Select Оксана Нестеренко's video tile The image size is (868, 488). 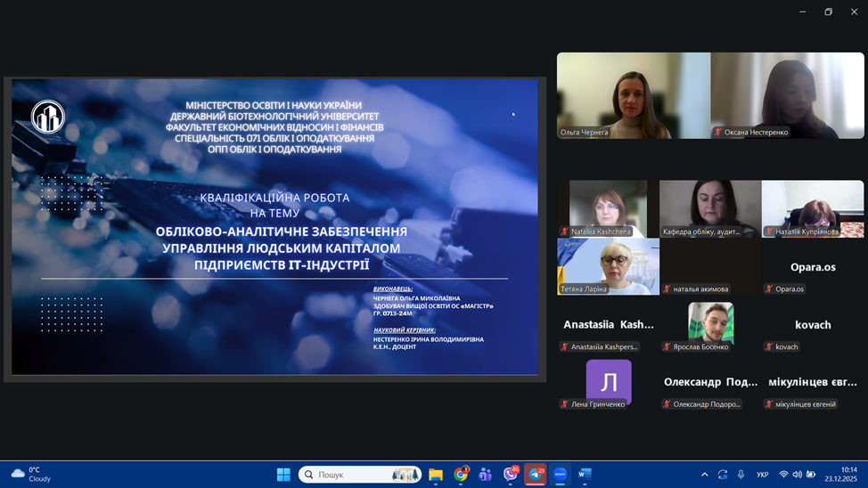[787, 94]
